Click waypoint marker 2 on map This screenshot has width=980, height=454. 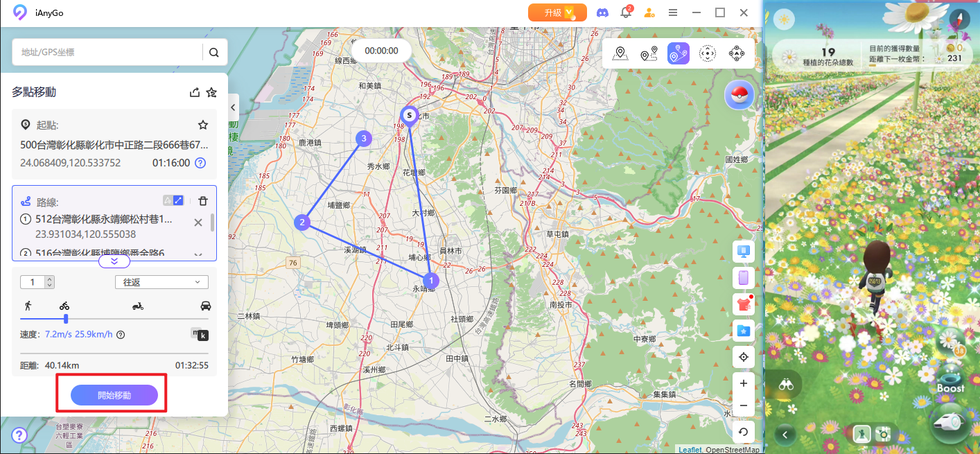point(302,222)
